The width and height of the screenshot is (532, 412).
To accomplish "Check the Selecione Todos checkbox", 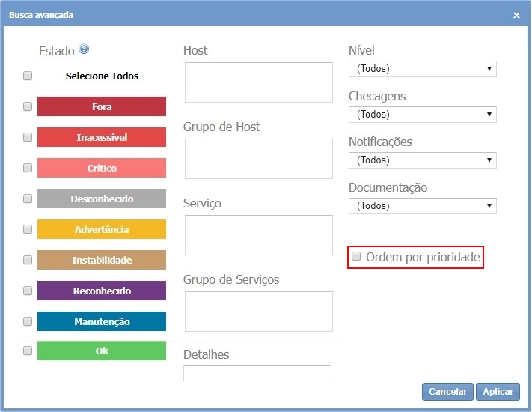I will (x=28, y=76).
